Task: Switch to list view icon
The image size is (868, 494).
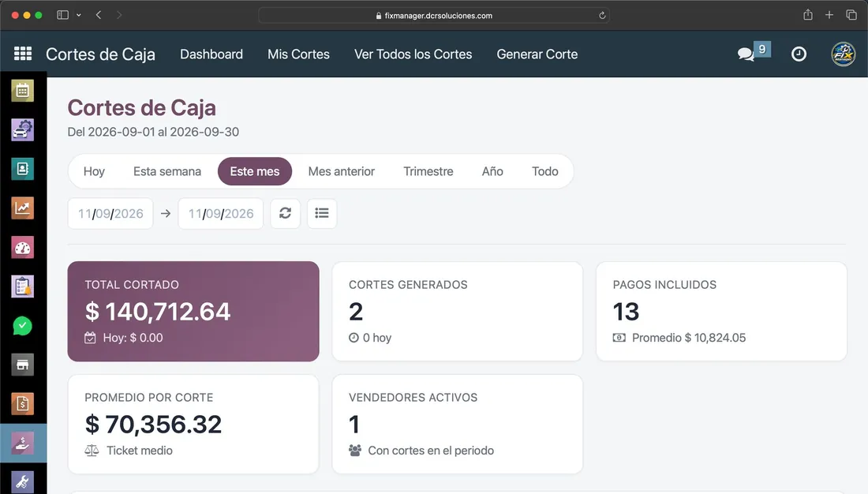Action: tap(322, 213)
